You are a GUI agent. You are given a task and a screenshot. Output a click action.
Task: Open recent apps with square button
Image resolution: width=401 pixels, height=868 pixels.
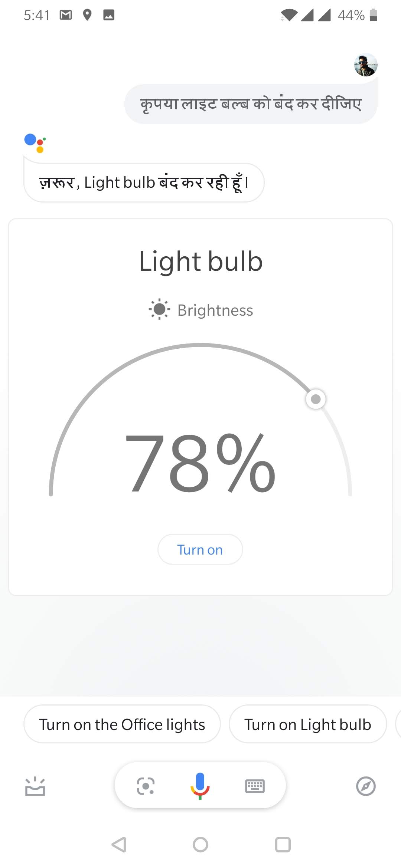tap(283, 845)
